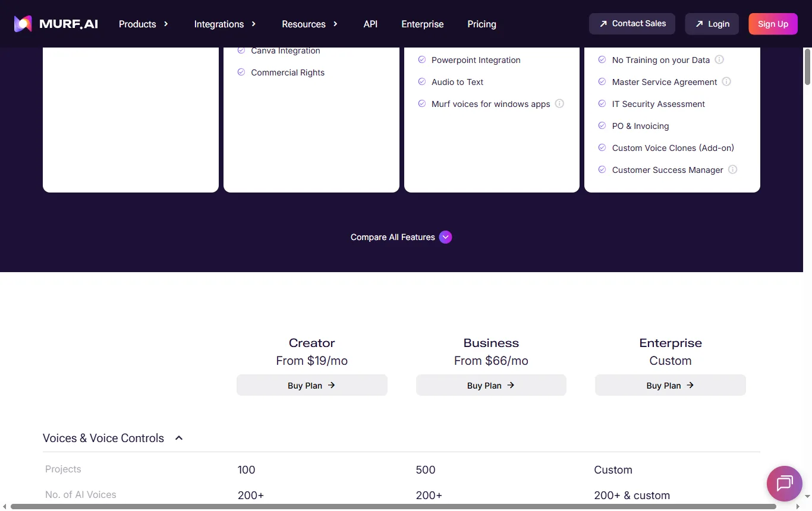The image size is (812, 511).
Task: Click the Contact Sales button
Action: [x=632, y=24]
